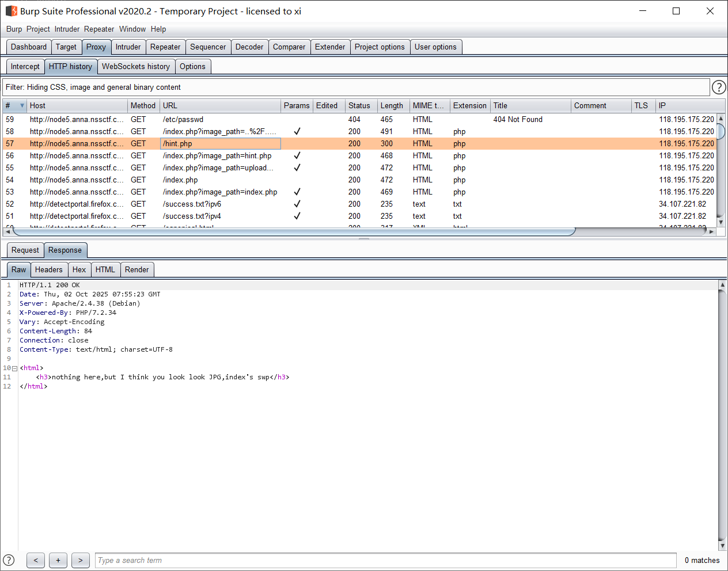The width and height of the screenshot is (728, 571).
Task: Click the plus search options button
Action: (58, 560)
